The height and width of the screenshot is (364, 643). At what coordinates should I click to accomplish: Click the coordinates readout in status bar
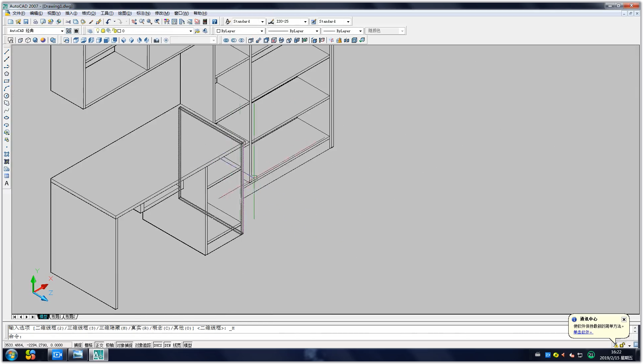click(38, 345)
